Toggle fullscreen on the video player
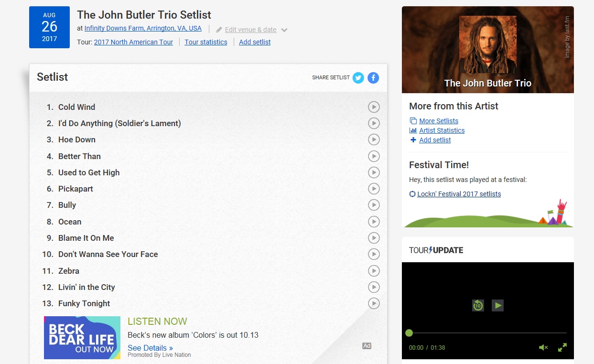The height and width of the screenshot is (364, 594). [x=562, y=347]
